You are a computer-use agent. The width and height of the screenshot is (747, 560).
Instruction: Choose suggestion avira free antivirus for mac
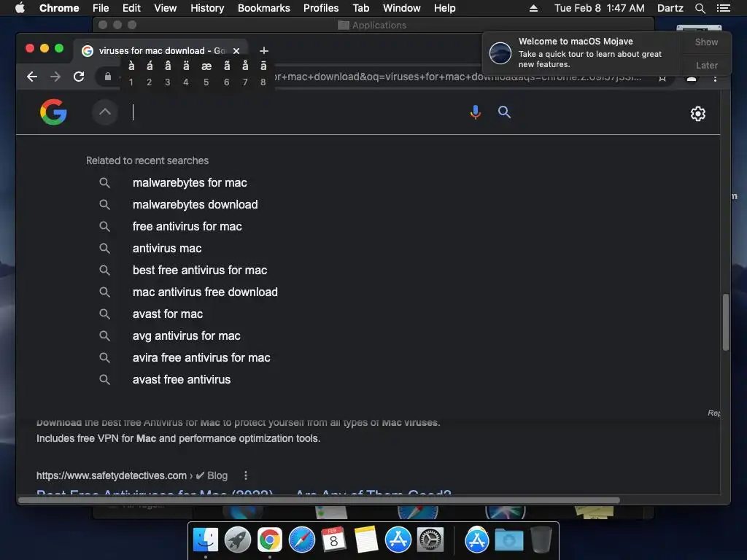coord(201,358)
